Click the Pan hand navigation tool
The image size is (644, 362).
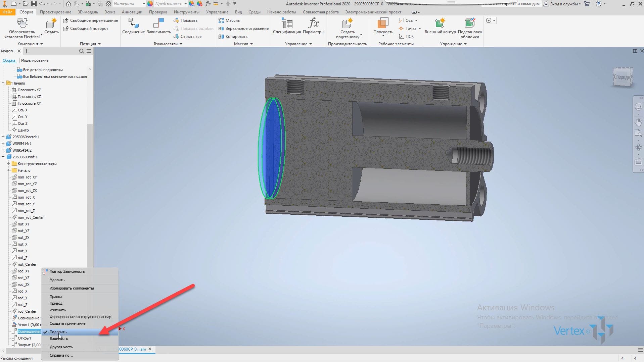(x=638, y=122)
